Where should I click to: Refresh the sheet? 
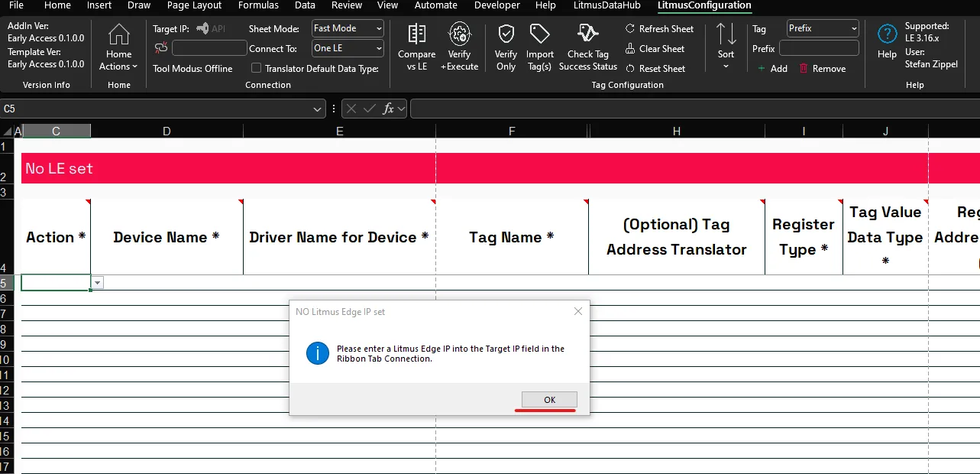click(659, 28)
